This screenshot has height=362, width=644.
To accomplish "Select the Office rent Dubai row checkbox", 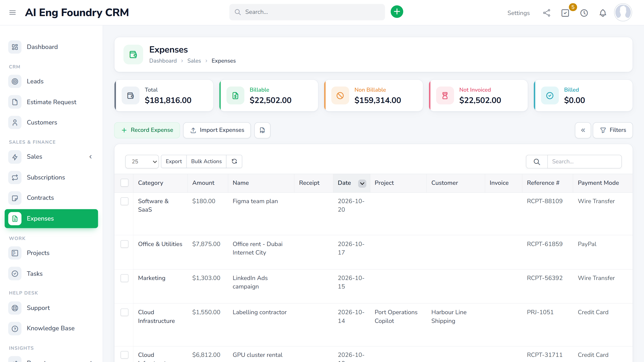I will [x=125, y=244].
